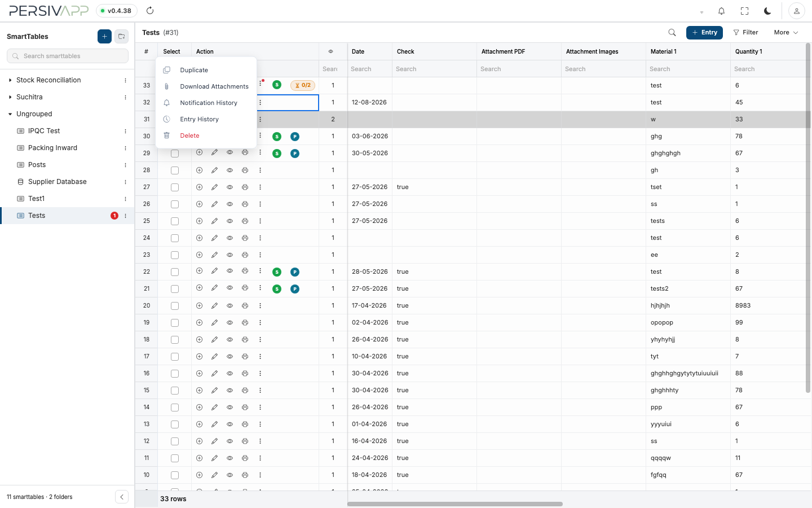This screenshot has width=812, height=508.
Task: Switch to dark mode moon icon
Action: click(x=767, y=11)
